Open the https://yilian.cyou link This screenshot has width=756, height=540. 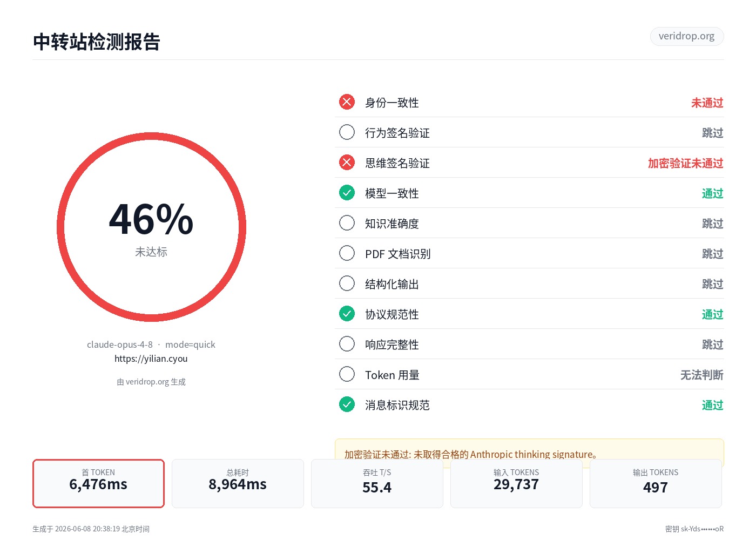tap(151, 359)
